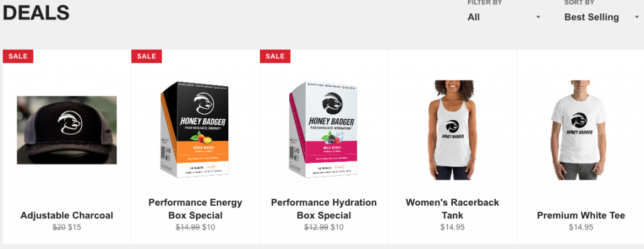Open the Performance Hydration box image

coord(324,130)
